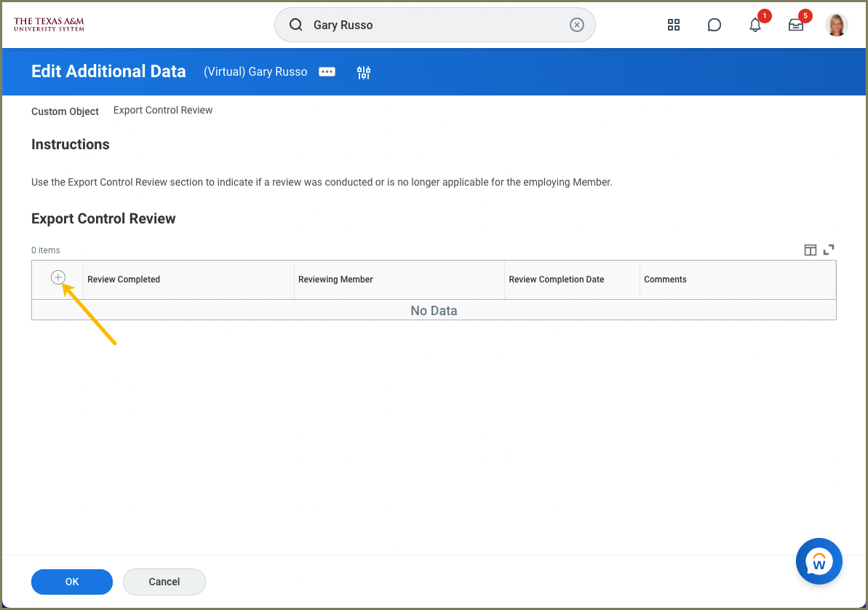Click the magnifying glass search icon
The image size is (868, 610).
click(295, 25)
